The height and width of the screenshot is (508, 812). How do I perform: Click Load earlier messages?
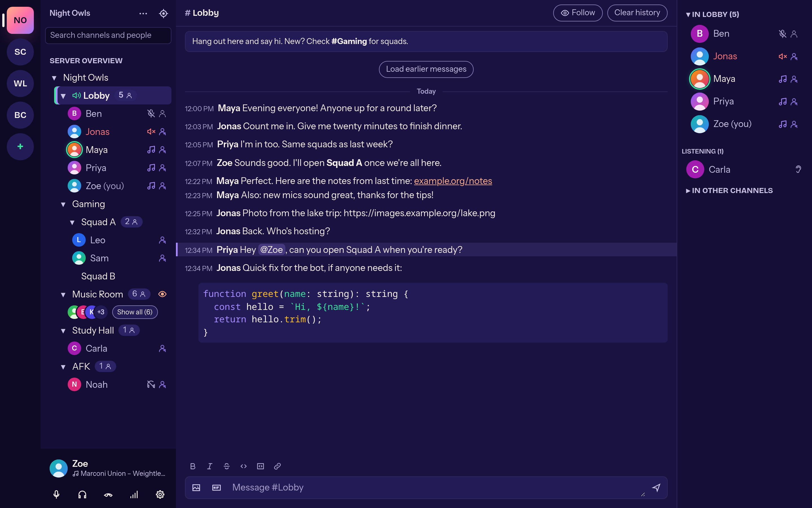pyautogui.click(x=426, y=69)
